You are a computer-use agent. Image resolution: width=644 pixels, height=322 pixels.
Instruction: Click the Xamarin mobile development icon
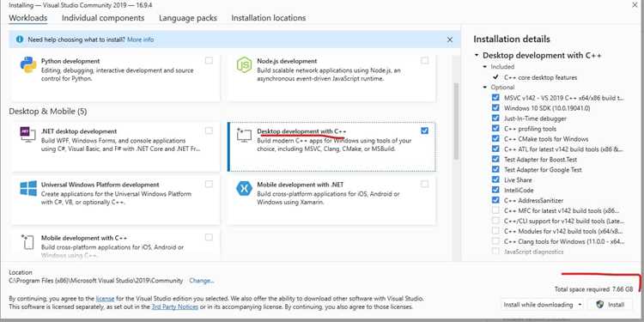pos(244,188)
